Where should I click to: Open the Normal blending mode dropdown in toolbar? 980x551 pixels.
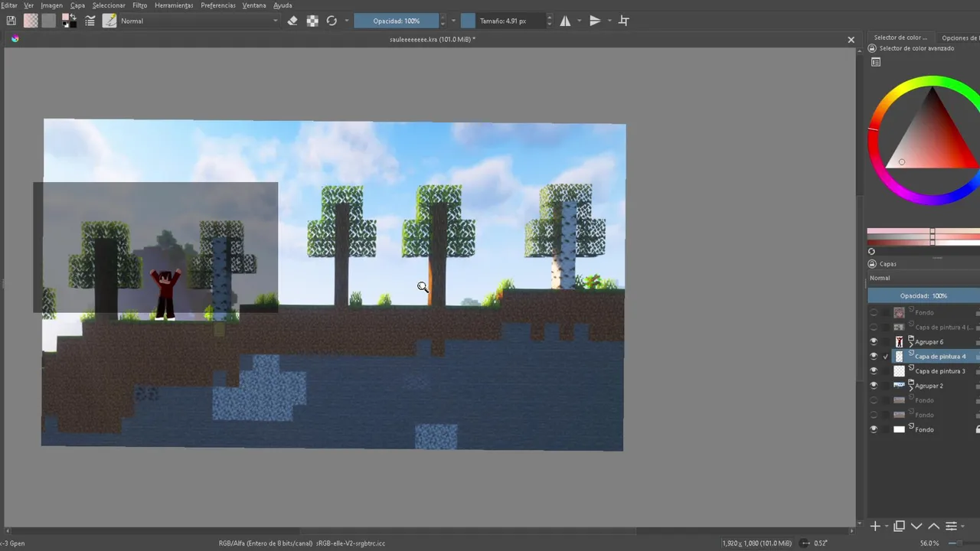(199, 21)
